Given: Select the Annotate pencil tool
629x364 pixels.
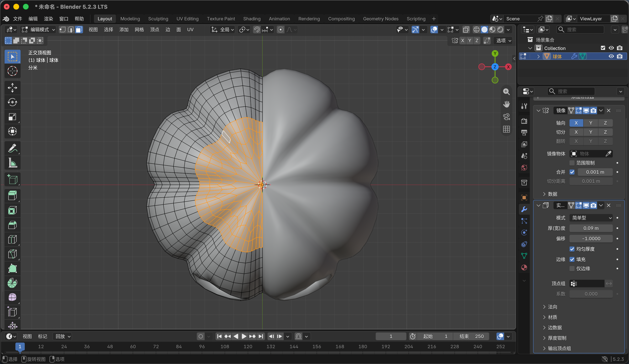Looking at the screenshot, I should coord(12,148).
